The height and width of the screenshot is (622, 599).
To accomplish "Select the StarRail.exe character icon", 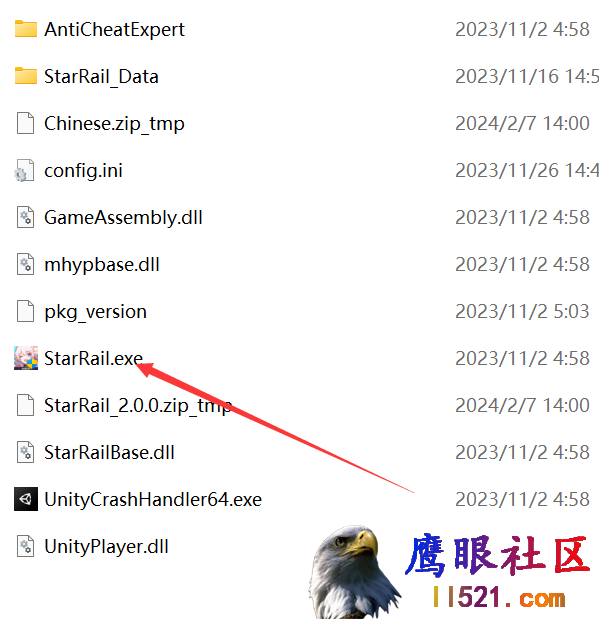I will tap(26, 358).
